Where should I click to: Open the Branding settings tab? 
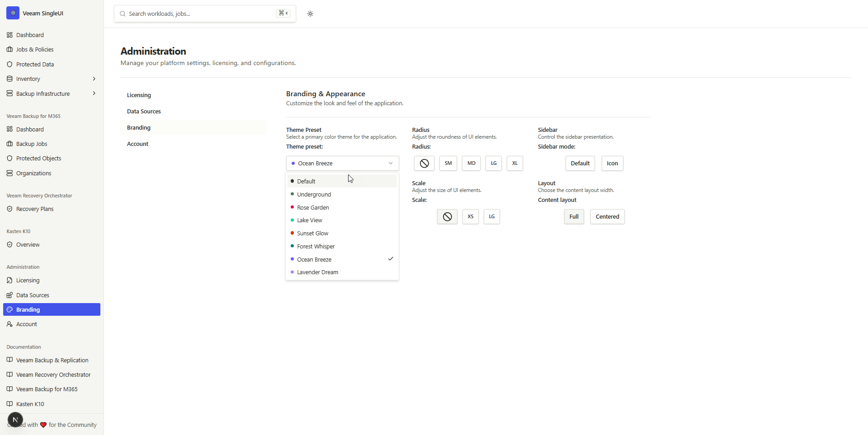(193, 127)
